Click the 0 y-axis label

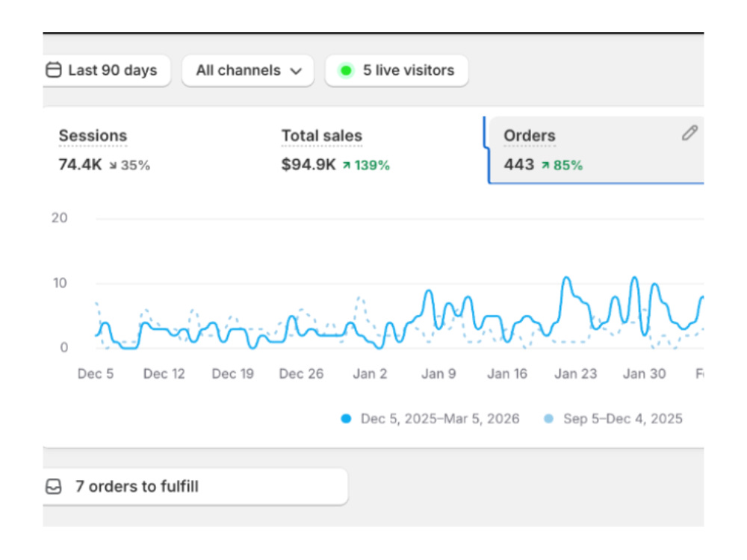pyautogui.click(x=63, y=347)
